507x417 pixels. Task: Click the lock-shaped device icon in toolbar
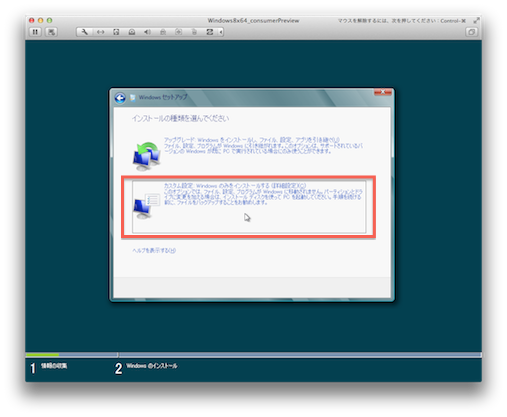click(163, 32)
